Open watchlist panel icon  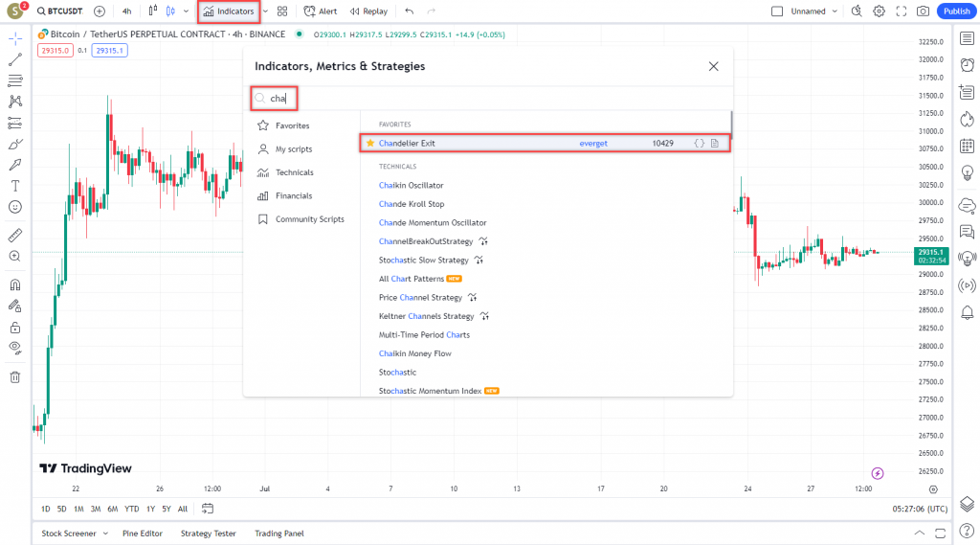967,39
